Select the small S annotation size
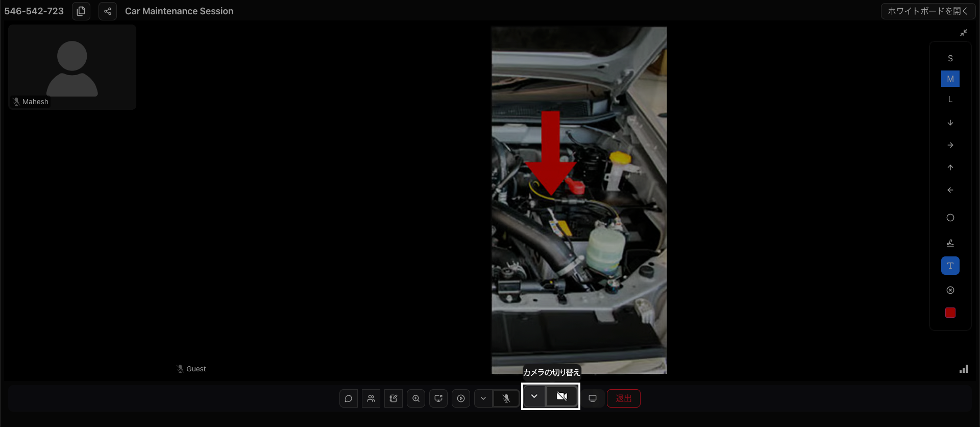The image size is (980, 427). pos(950,58)
